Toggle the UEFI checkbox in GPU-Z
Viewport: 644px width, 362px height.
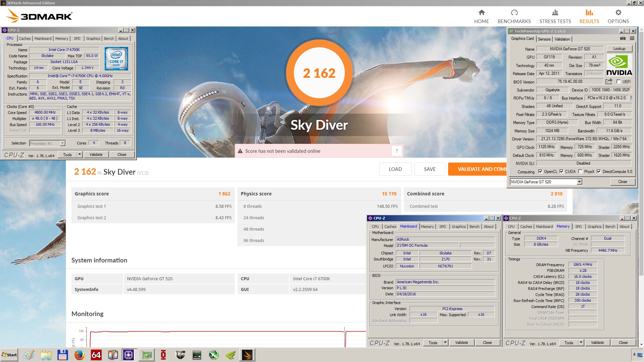pyautogui.click(x=619, y=81)
